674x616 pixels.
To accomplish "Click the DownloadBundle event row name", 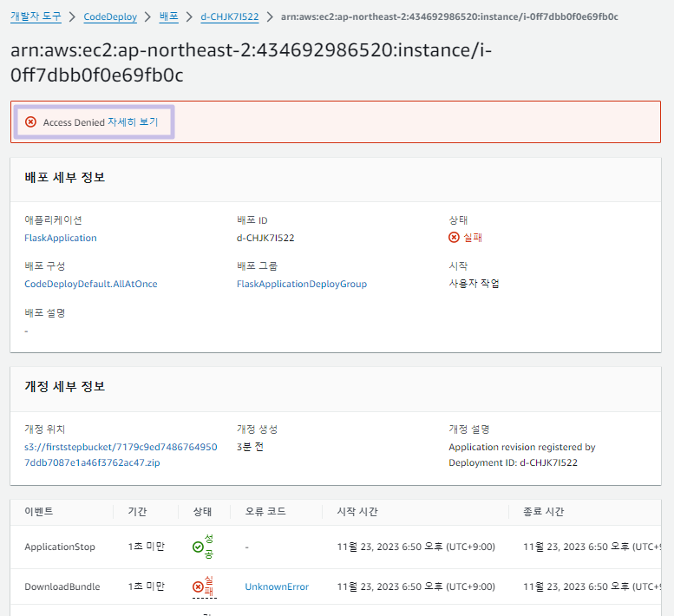I will click(62, 587).
